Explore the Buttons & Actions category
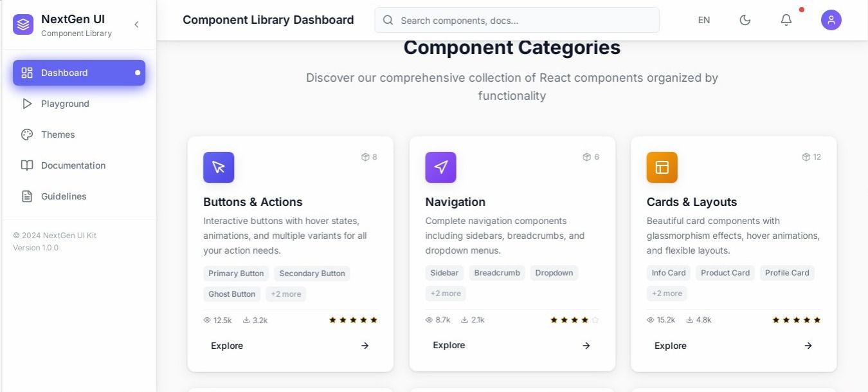The height and width of the screenshot is (392, 868). pyautogui.click(x=290, y=346)
